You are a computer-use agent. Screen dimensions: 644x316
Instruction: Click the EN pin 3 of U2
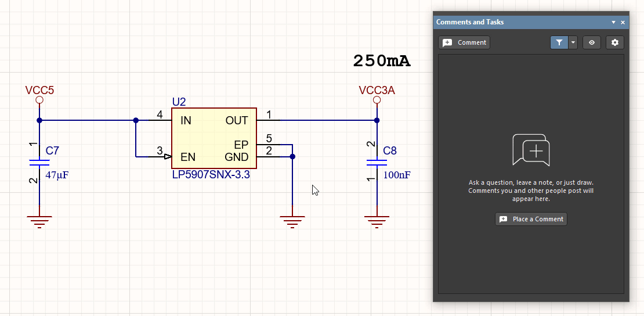[x=160, y=156]
